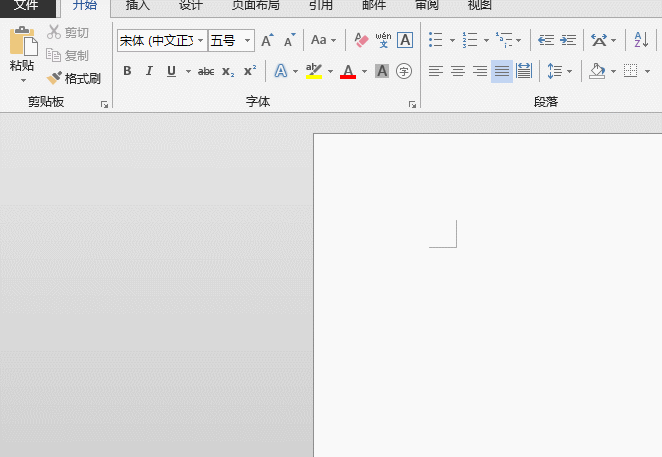
Task: Clear all formatting with the eraser icon
Action: point(361,41)
